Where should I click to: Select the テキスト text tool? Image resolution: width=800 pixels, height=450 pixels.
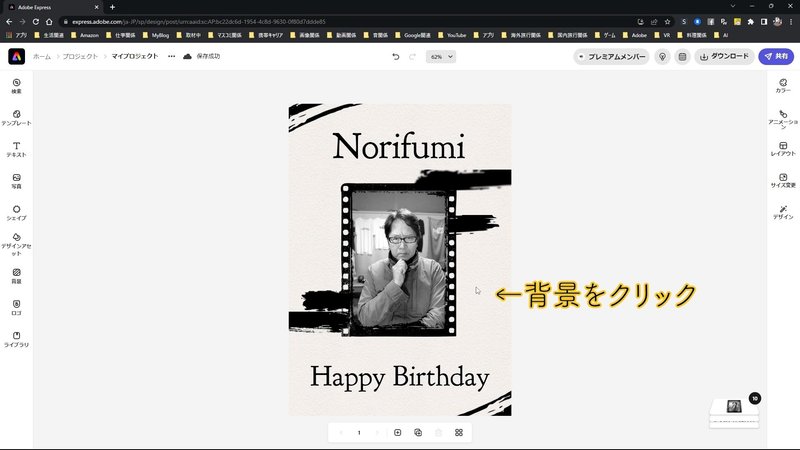pyautogui.click(x=16, y=149)
